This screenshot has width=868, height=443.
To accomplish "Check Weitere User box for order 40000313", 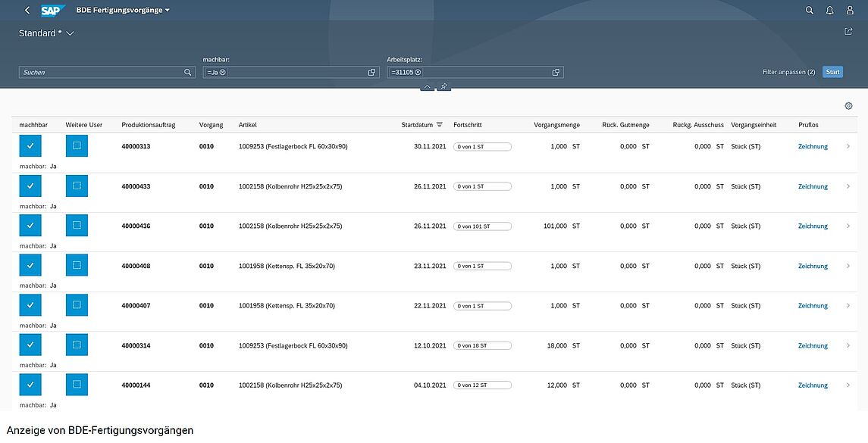I will (x=77, y=146).
